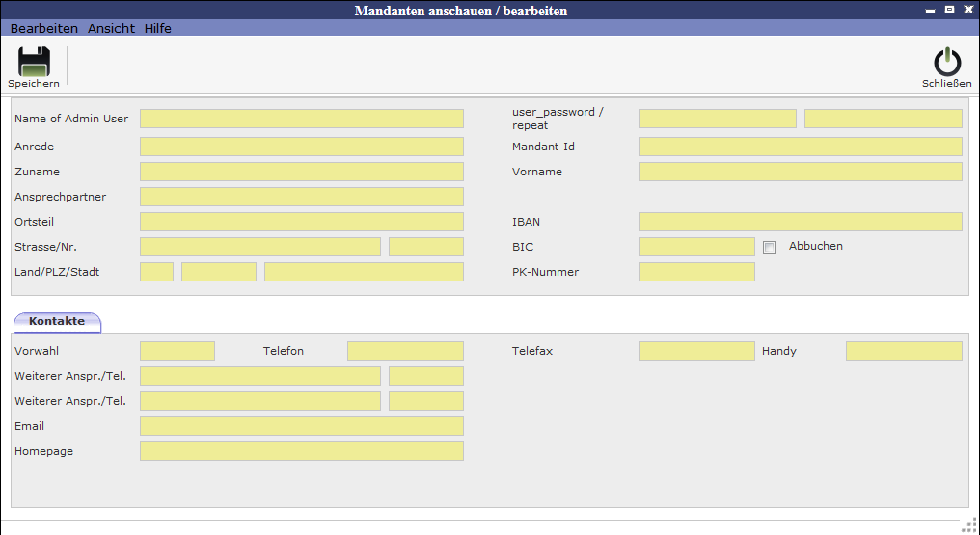The height and width of the screenshot is (535, 980).
Task: Click the Telefax input field
Action: click(696, 351)
